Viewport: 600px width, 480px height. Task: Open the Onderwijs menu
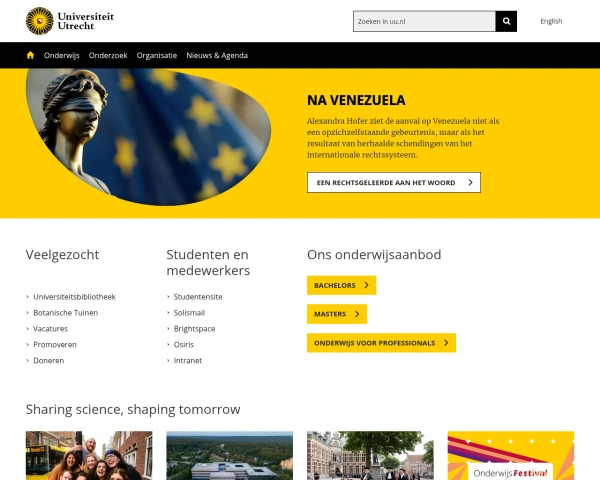[62, 55]
